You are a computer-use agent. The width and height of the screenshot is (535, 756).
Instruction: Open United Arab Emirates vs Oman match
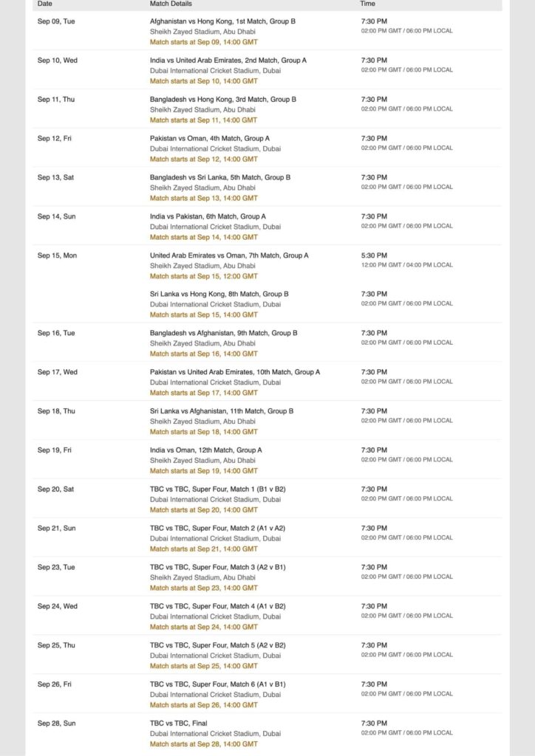pyautogui.click(x=229, y=255)
